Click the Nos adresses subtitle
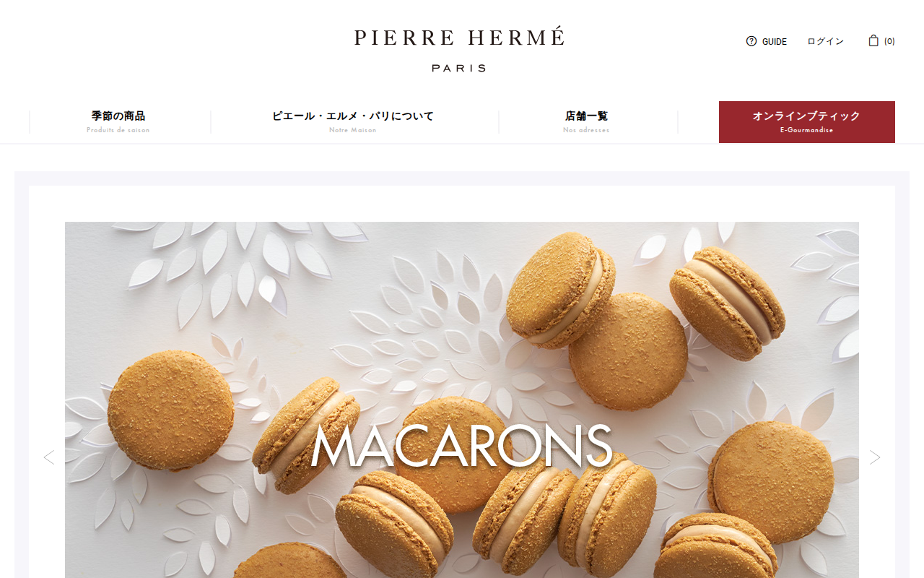This screenshot has height=578, width=924. pos(586,130)
